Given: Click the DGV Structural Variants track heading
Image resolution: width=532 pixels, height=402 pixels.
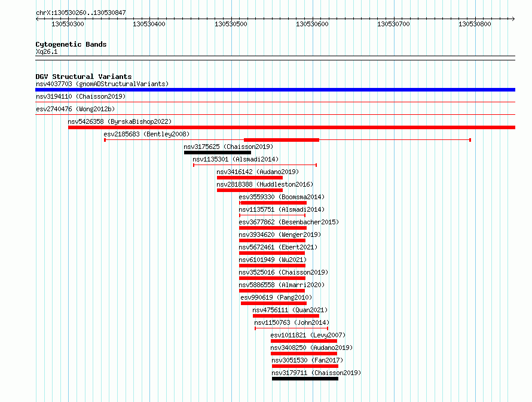Looking at the screenshot, I should (x=84, y=77).
